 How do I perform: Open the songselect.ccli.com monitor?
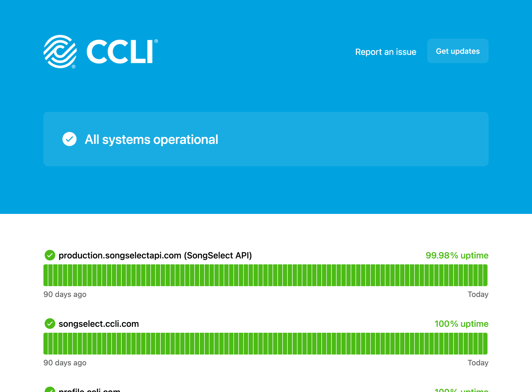click(99, 324)
